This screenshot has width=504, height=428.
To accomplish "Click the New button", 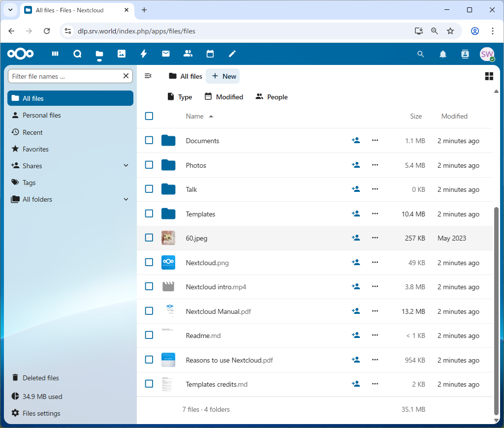I will [x=223, y=76].
